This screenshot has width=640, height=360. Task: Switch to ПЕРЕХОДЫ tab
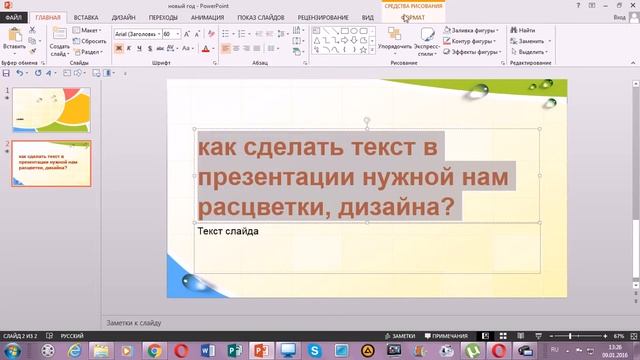tap(163, 18)
